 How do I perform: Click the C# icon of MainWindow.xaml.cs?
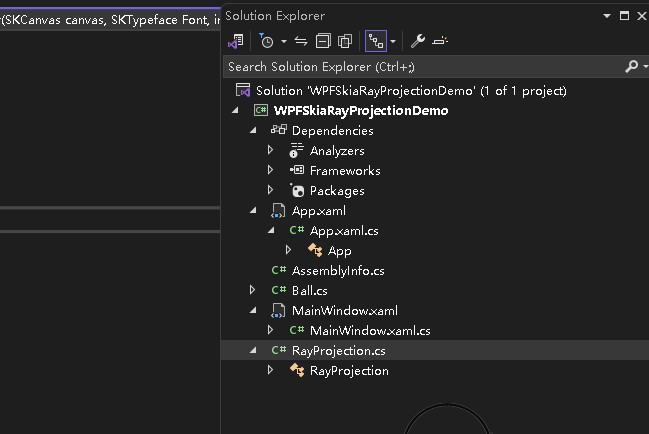pyautogui.click(x=297, y=330)
